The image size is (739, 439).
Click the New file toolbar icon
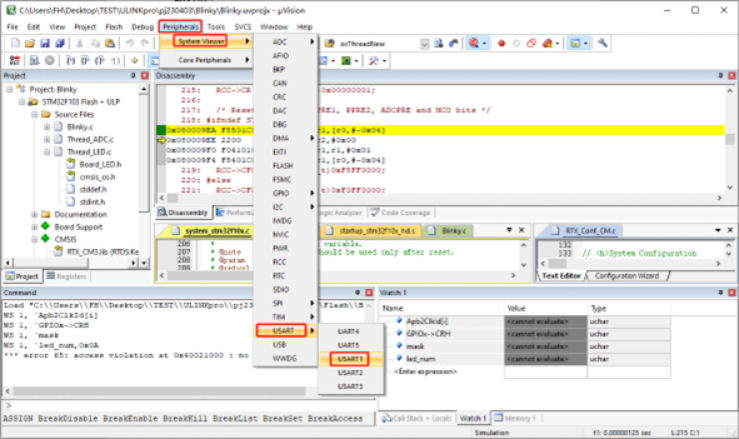tap(13, 44)
